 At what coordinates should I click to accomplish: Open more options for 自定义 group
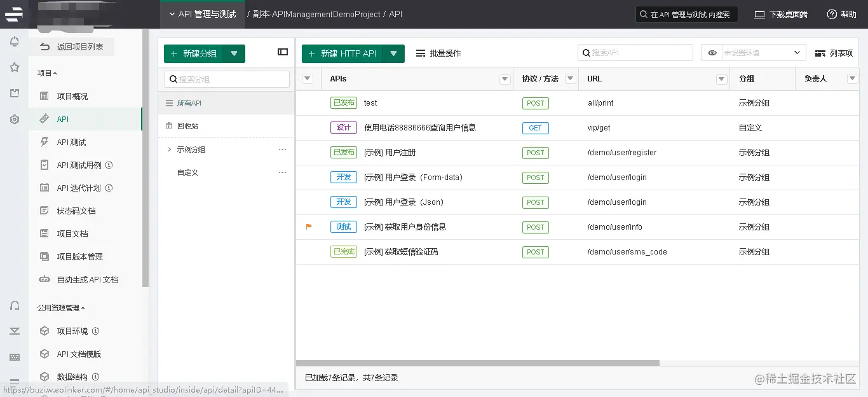(x=282, y=172)
